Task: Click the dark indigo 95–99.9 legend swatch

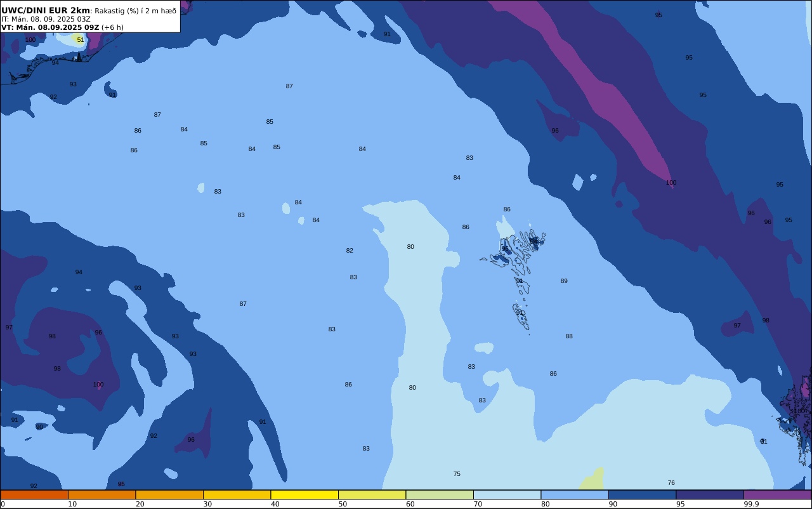Action: pyautogui.click(x=710, y=494)
